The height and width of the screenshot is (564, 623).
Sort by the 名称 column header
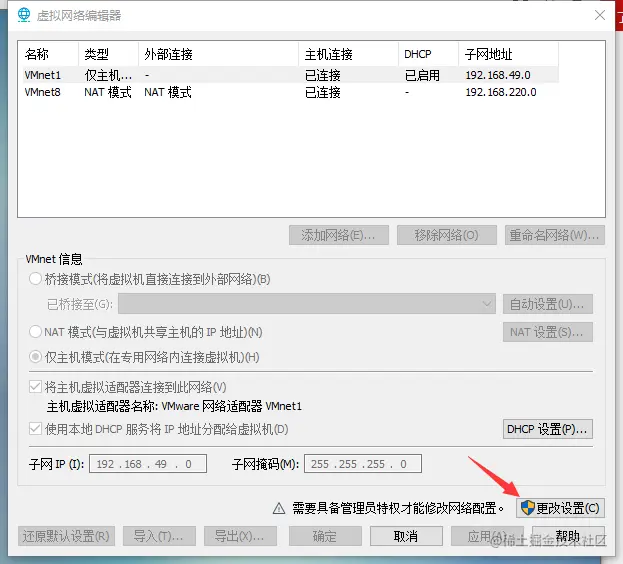click(x=50, y=54)
